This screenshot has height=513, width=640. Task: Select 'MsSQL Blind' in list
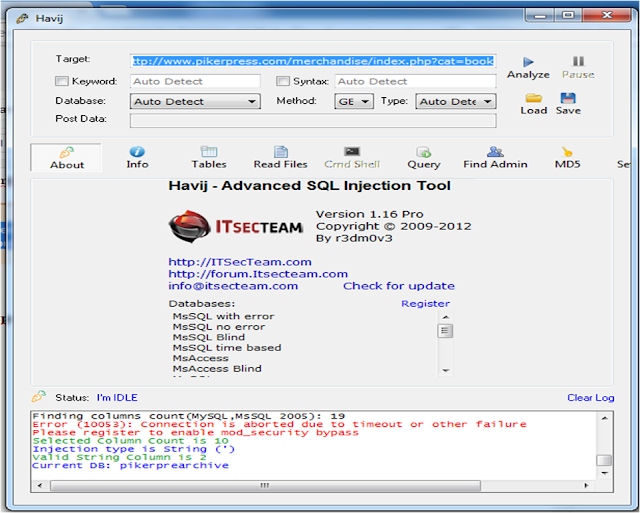[x=209, y=337]
